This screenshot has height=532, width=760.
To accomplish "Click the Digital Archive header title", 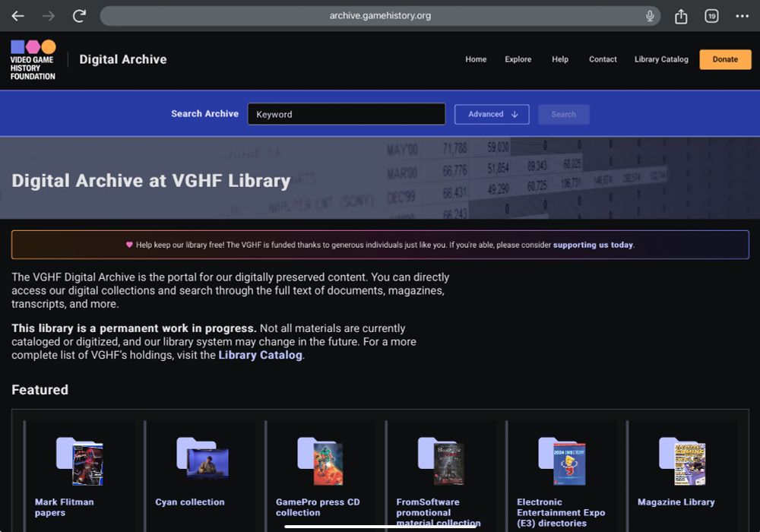I will point(123,59).
